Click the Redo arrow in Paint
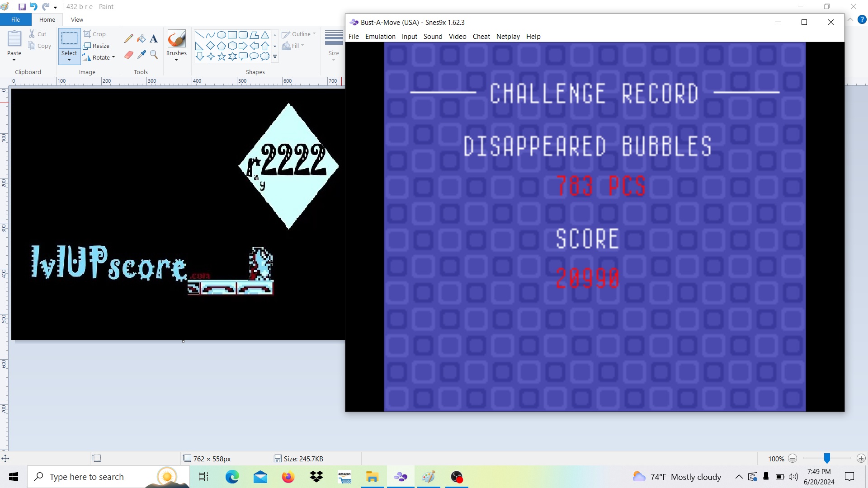Viewport: 868px width, 488px height. 45,7
